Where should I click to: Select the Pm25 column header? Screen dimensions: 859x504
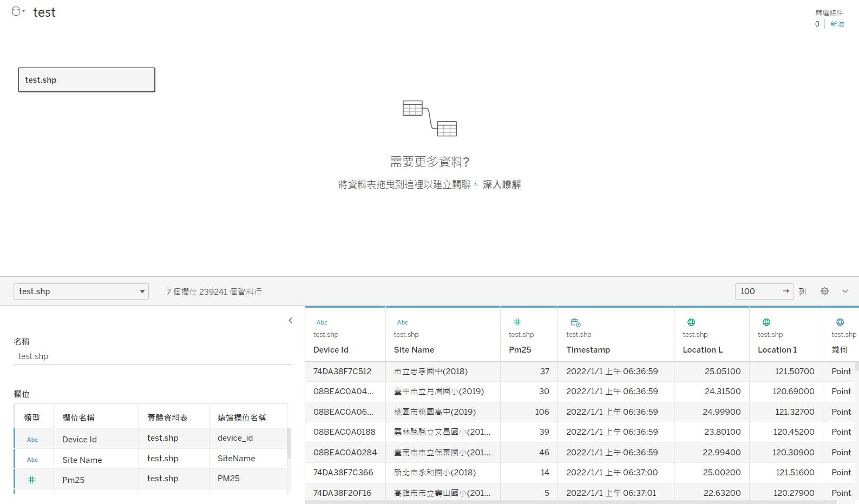520,350
